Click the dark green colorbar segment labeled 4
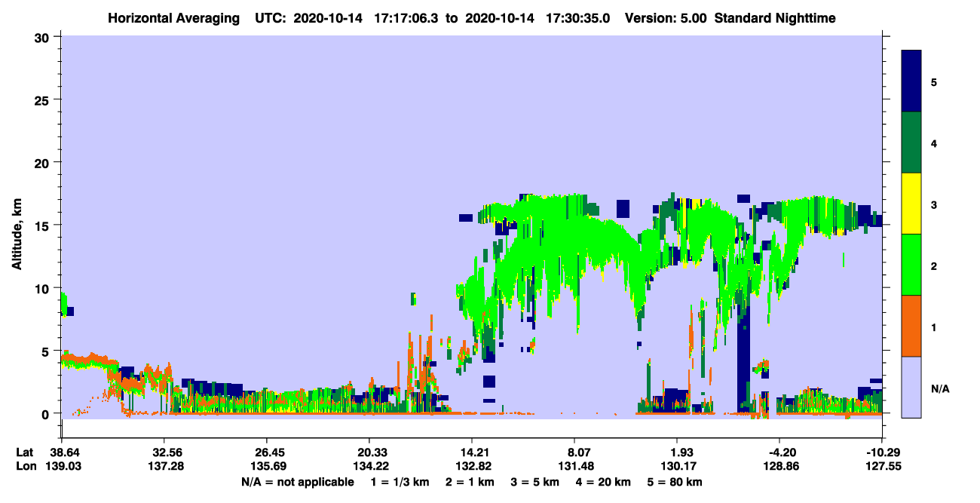The height and width of the screenshot is (503, 980). (911, 143)
